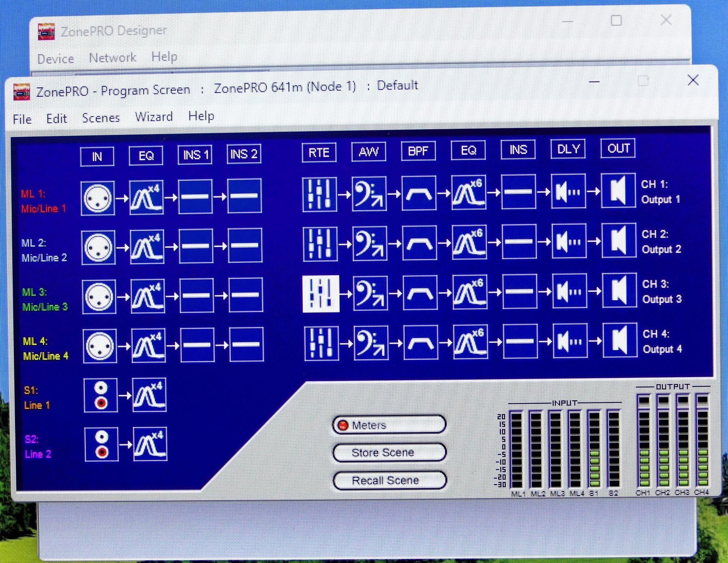Open the CH 4 AutoWarmth block
This screenshot has width=728, height=563.
click(x=371, y=343)
